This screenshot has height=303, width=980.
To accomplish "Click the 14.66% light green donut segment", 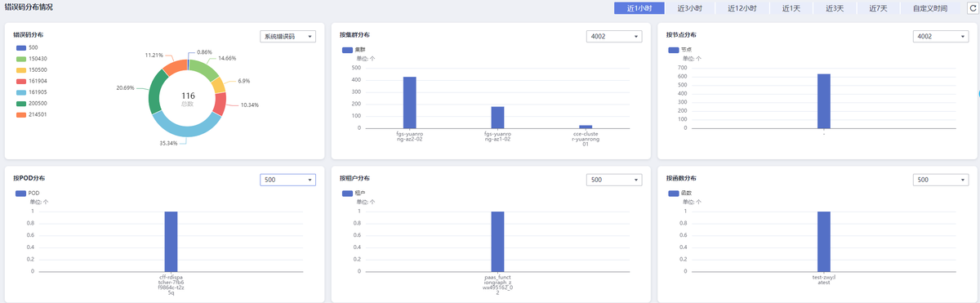I will [206, 69].
